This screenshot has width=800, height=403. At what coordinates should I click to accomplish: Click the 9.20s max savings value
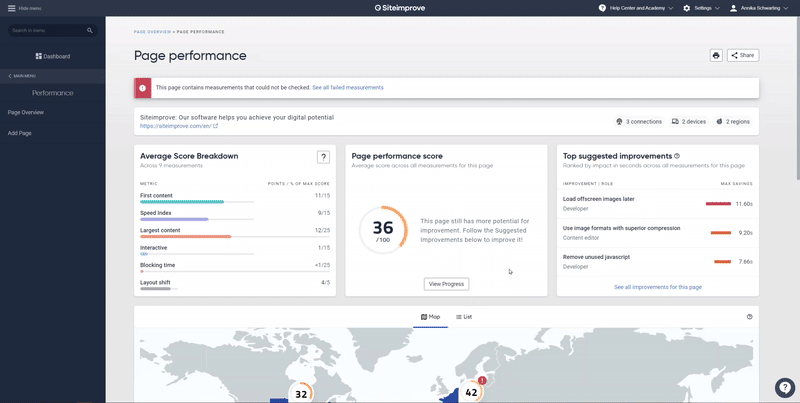745,233
